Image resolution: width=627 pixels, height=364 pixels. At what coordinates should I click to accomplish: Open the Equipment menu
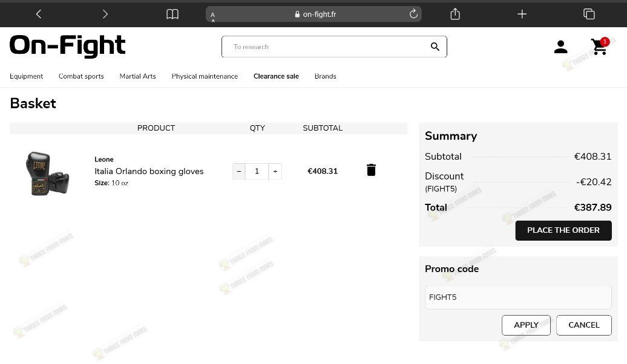point(27,76)
